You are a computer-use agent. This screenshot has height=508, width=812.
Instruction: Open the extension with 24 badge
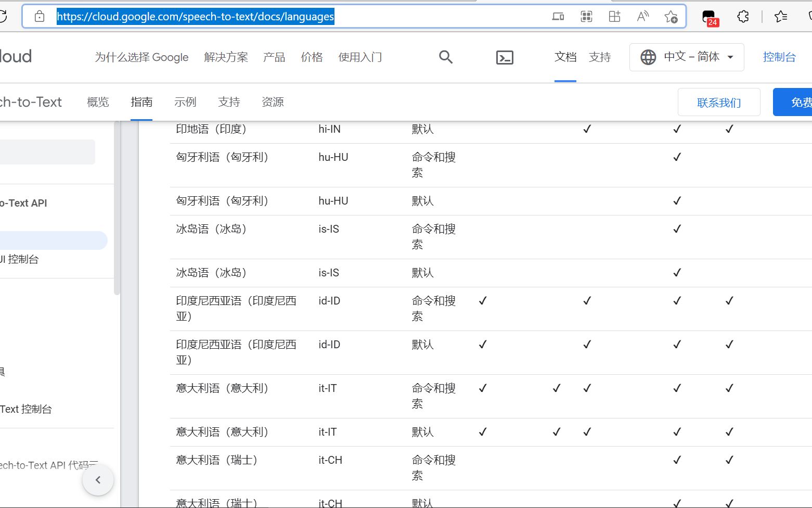click(710, 18)
